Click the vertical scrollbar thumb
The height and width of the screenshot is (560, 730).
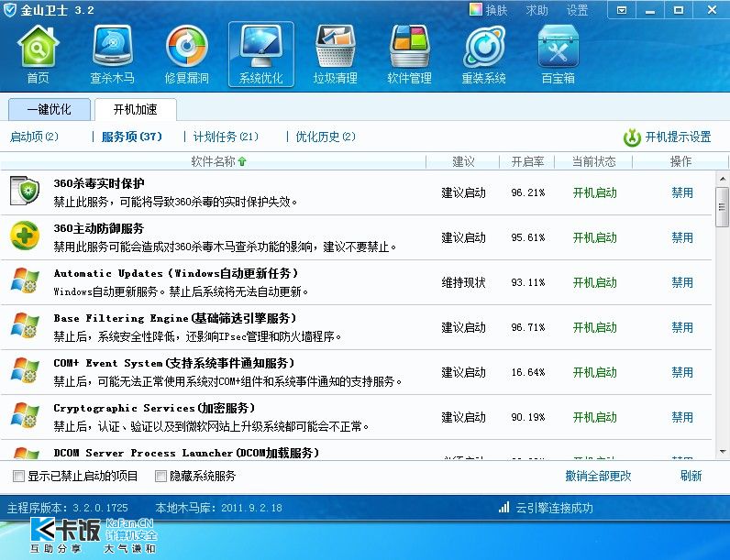722,207
